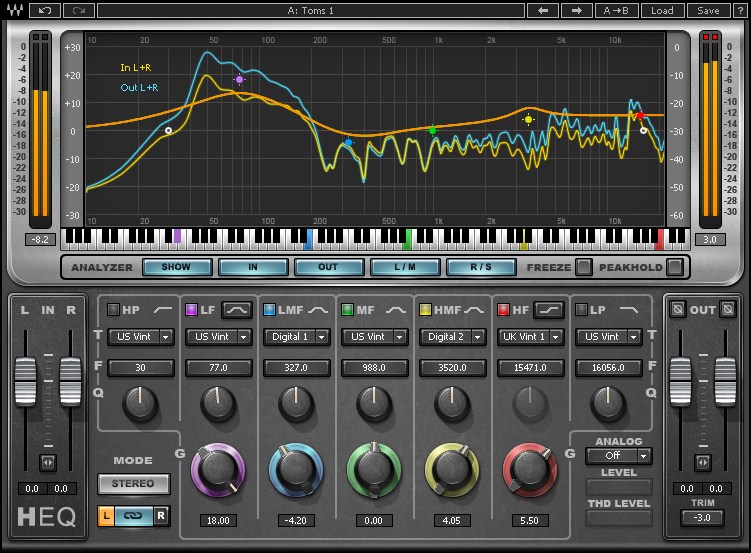The width and height of the screenshot is (751, 553).
Task: Open the preset menu 'A: Toms 1'
Action: [312, 10]
